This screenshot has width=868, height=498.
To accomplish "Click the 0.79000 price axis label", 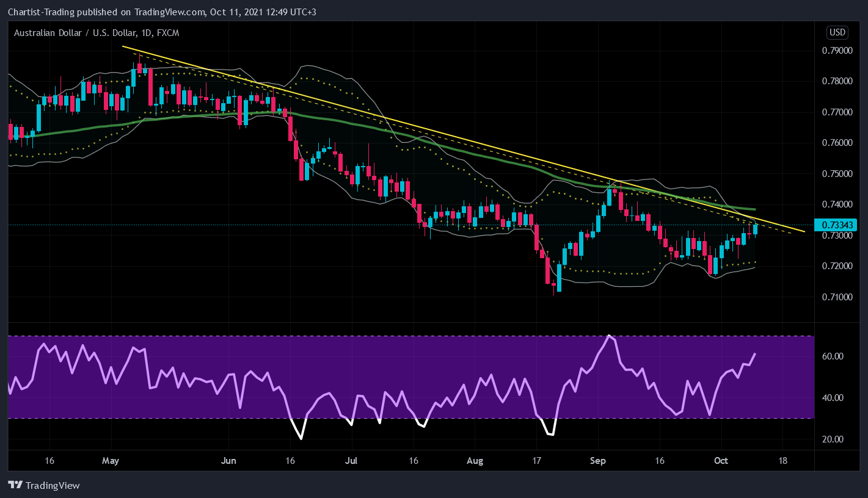I will click(838, 51).
